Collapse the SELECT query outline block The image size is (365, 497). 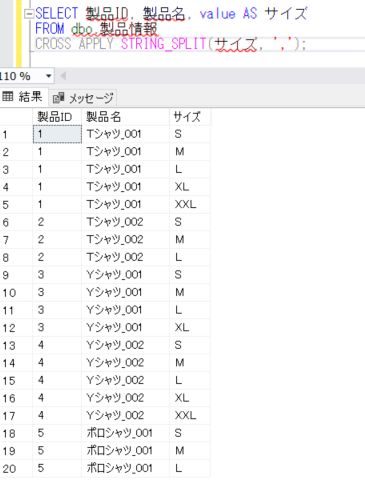[x=29, y=14]
